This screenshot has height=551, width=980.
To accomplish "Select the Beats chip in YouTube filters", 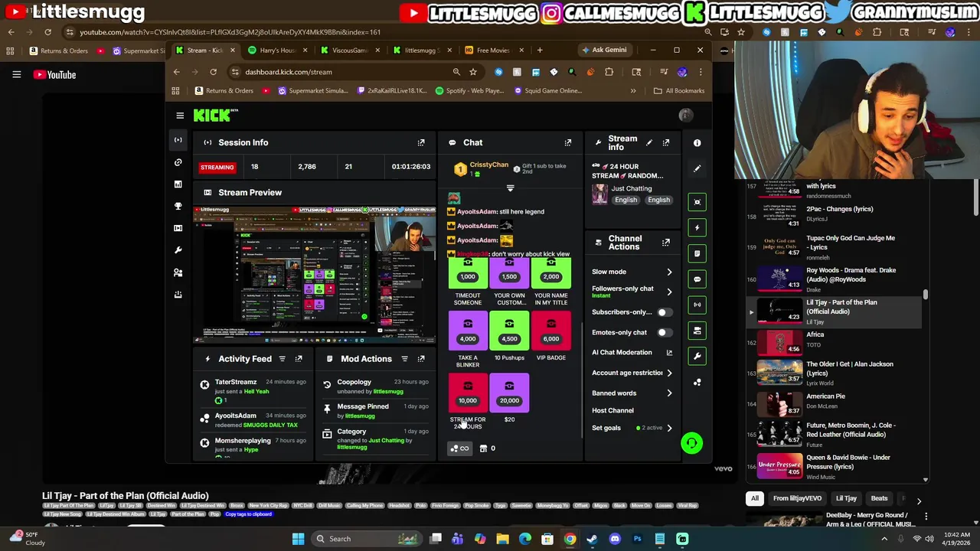I will pos(879,498).
